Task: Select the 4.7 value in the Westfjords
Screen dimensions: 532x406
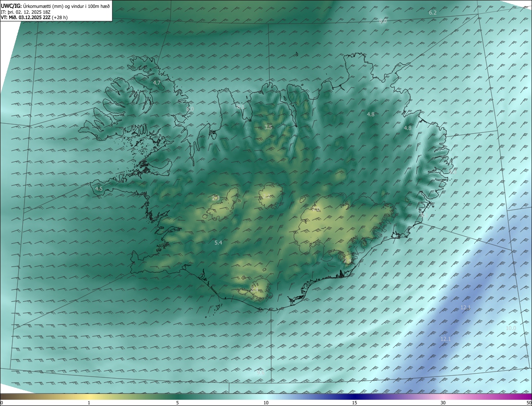Action: 157,83
